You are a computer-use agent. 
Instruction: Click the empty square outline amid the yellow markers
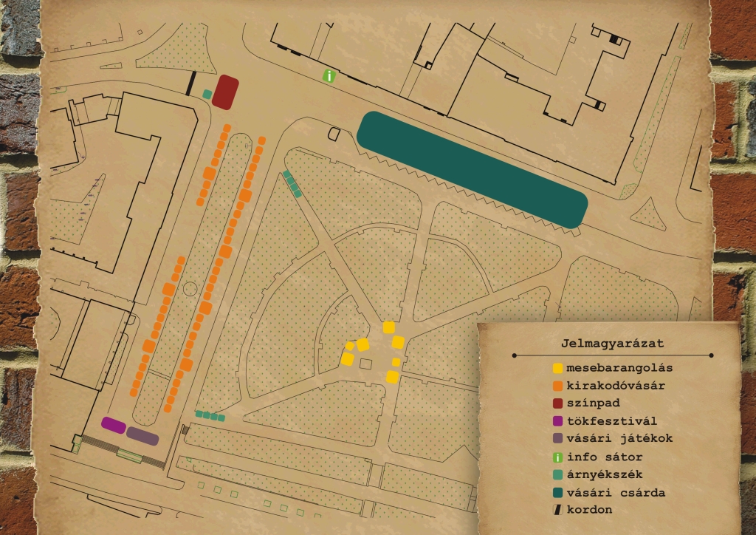pos(366,364)
